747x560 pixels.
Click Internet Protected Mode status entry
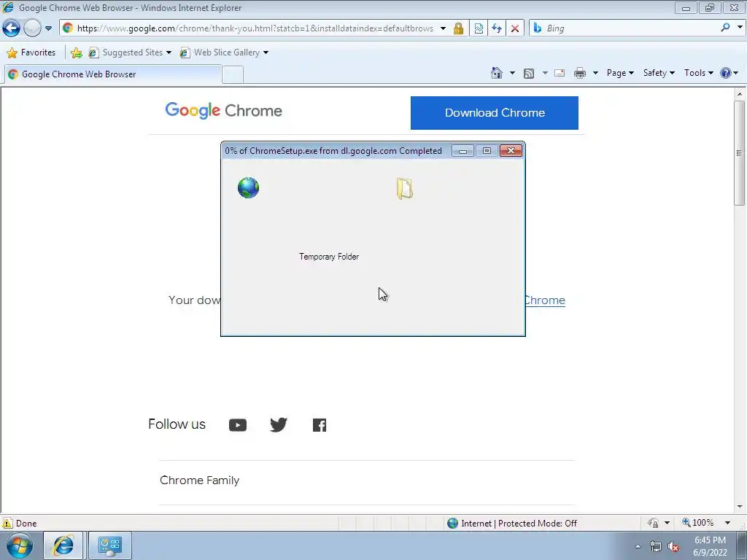tap(512, 524)
